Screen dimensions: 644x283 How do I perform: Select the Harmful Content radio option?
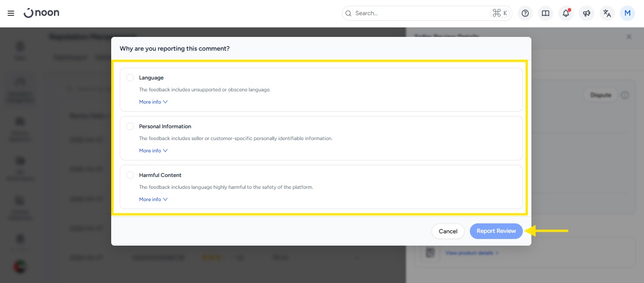point(130,175)
